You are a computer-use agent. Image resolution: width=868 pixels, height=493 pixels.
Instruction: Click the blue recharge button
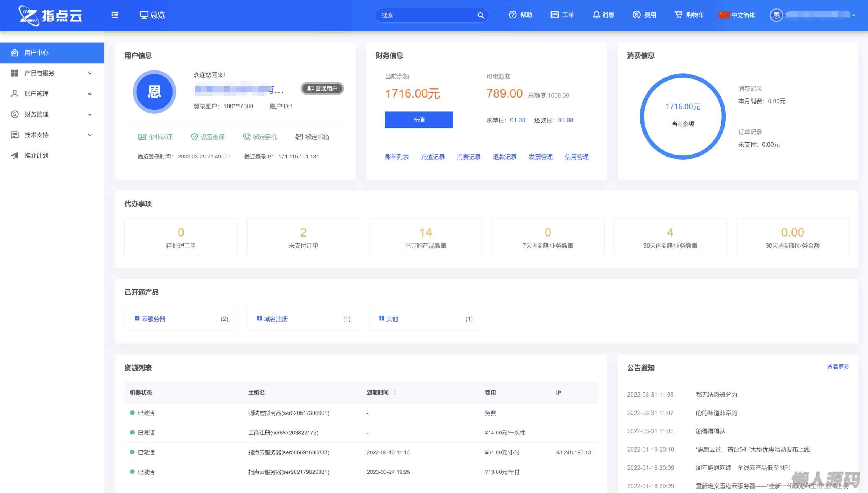tap(419, 120)
